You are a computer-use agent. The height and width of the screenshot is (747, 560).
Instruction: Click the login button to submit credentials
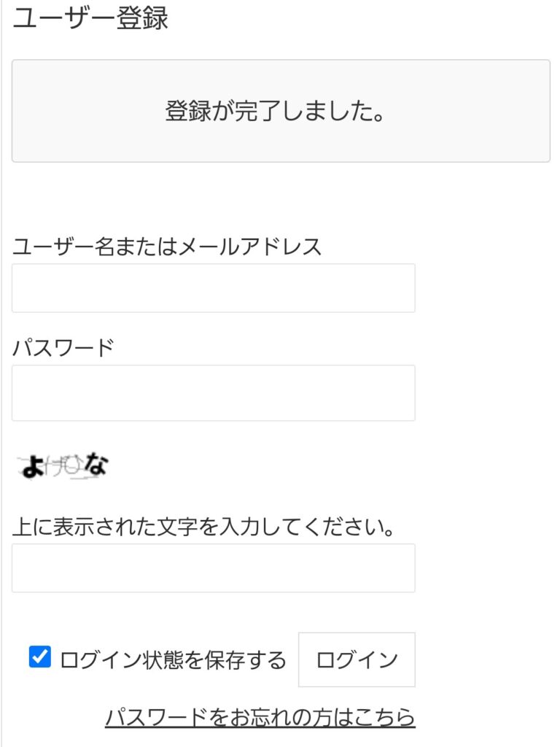(x=355, y=658)
